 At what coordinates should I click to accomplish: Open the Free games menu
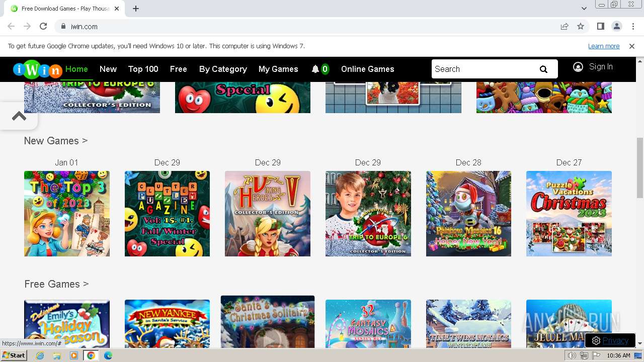coord(179,69)
